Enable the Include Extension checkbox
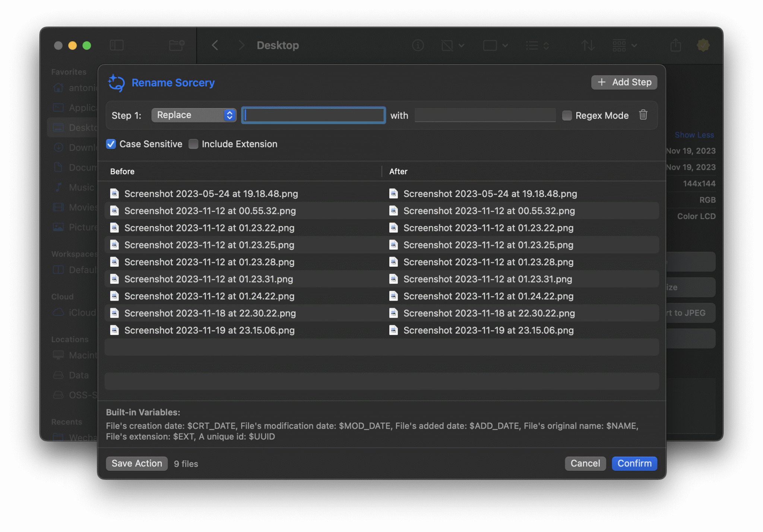This screenshot has width=763, height=532. 193,144
